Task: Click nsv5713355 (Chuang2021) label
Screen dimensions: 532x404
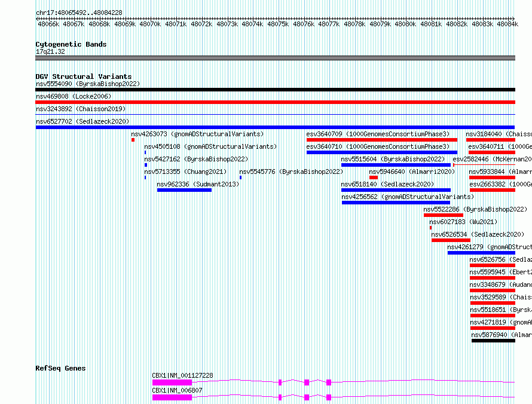Action: click(185, 172)
